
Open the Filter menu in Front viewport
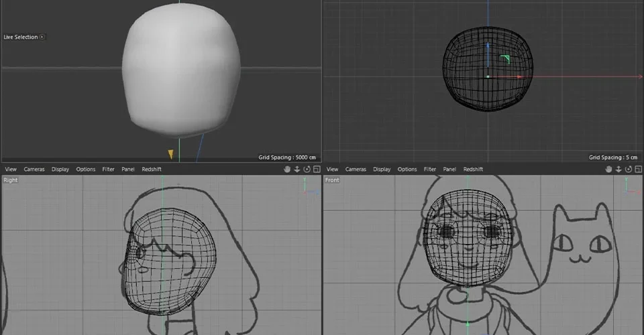(x=429, y=169)
